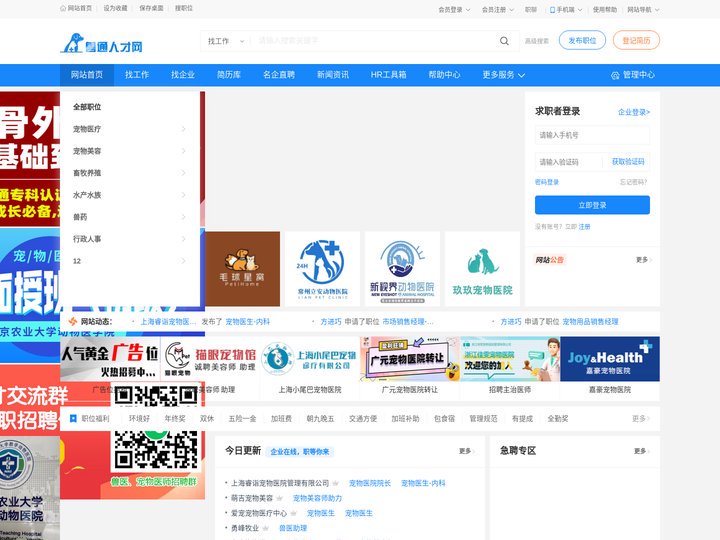Click the star icon beside 勇峰牧业

tap(265, 528)
